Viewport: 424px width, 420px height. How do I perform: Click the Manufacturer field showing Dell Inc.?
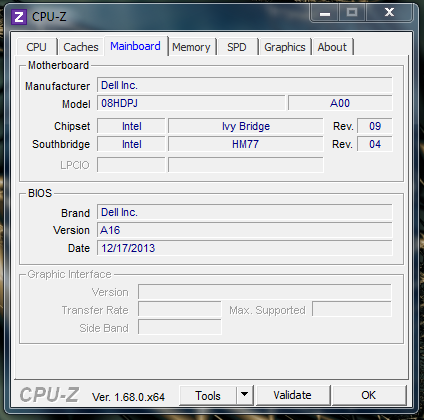click(245, 85)
